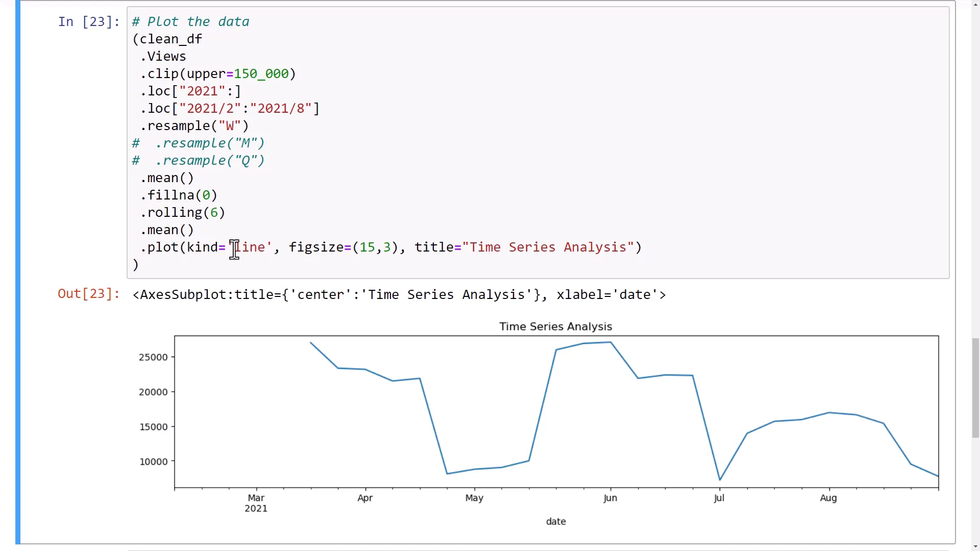Click the '# Plot the data' comment line

pos(191,22)
